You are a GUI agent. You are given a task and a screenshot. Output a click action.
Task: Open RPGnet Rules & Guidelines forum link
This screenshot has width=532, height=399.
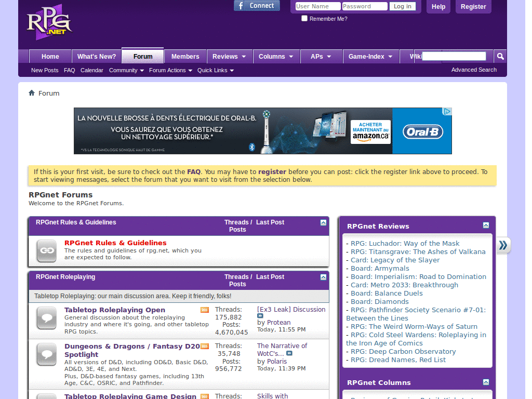coord(115,243)
